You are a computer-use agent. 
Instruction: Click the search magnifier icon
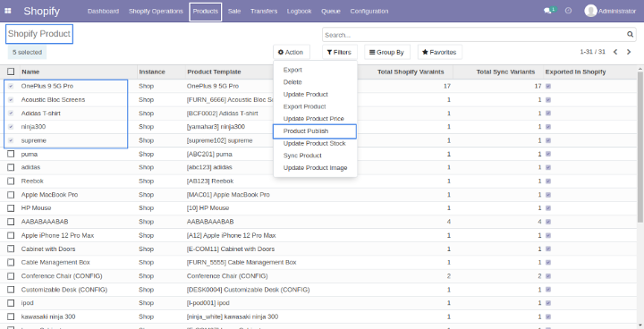click(x=630, y=35)
